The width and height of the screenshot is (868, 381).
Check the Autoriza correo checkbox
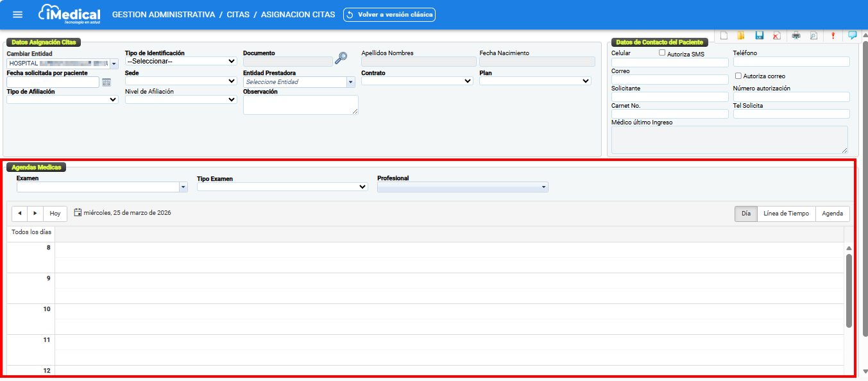click(738, 76)
